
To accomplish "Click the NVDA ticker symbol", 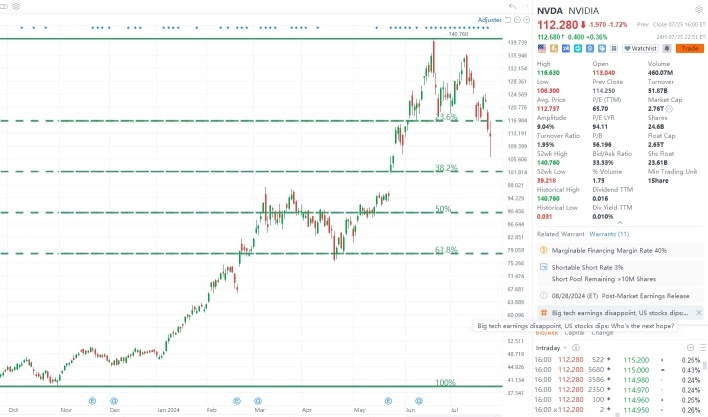I will coord(550,10).
